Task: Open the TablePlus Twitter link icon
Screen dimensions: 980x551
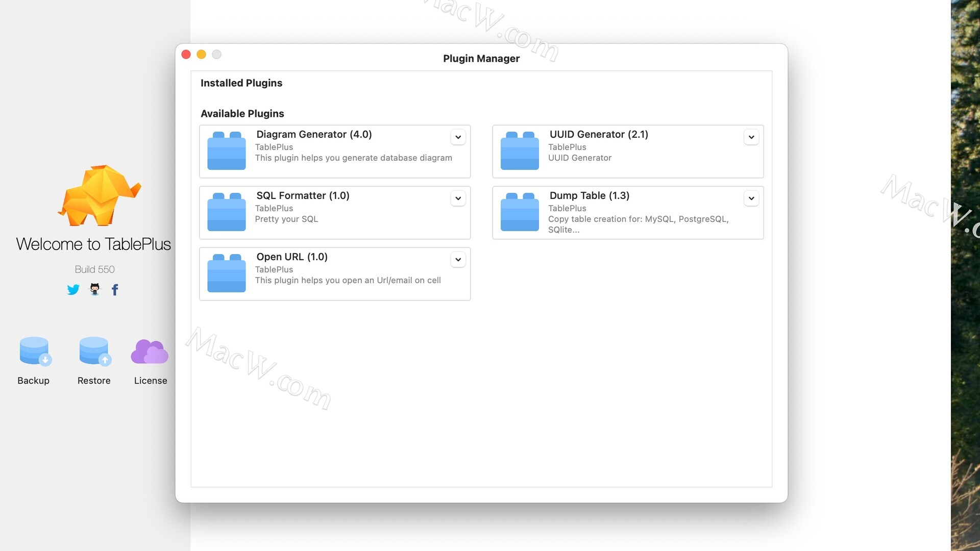Action: coord(73,290)
